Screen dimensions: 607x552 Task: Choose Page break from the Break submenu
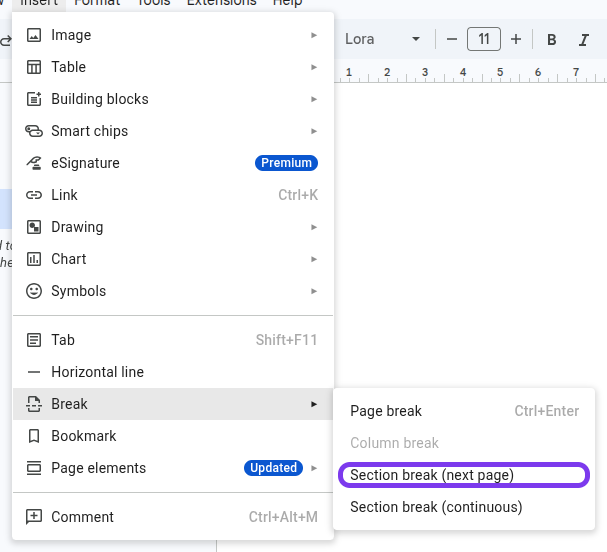464,411
